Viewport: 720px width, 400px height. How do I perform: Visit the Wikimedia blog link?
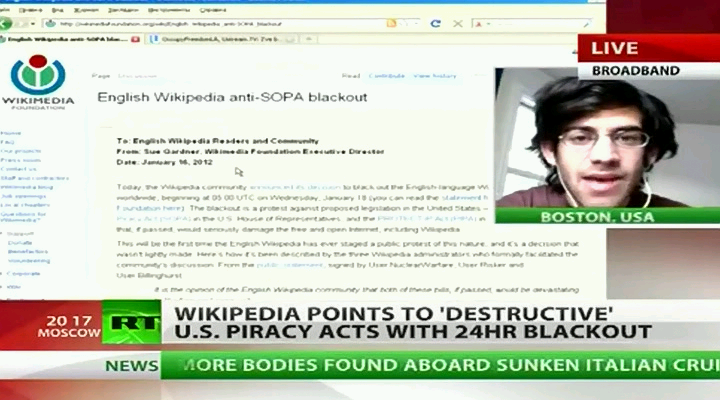pos(27,187)
